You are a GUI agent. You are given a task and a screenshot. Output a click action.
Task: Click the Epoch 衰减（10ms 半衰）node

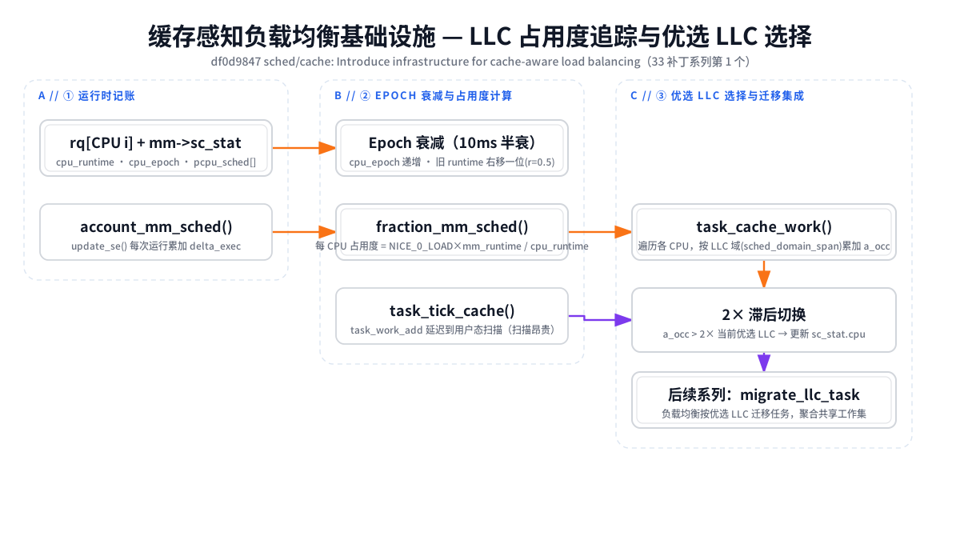coord(452,148)
